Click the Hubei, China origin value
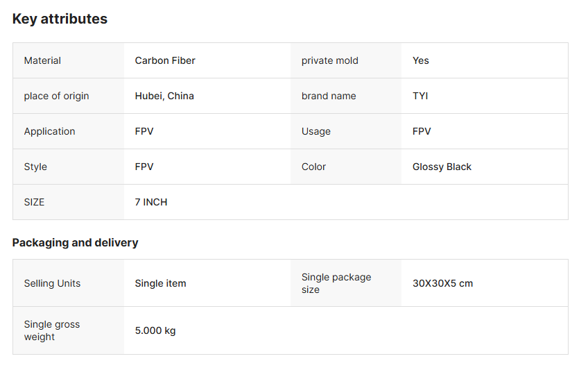The width and height of the screenshot is (588, 370). (164, 96)
